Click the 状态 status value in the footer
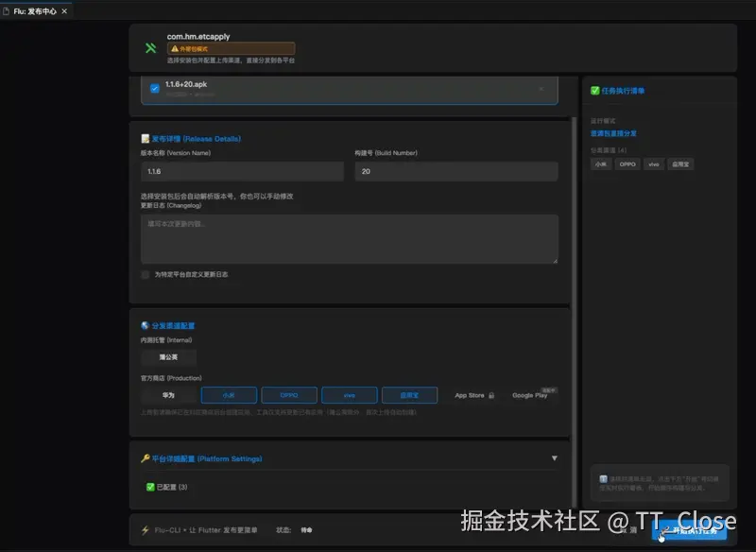The image size is (756, 552). (x=306, y=530)
